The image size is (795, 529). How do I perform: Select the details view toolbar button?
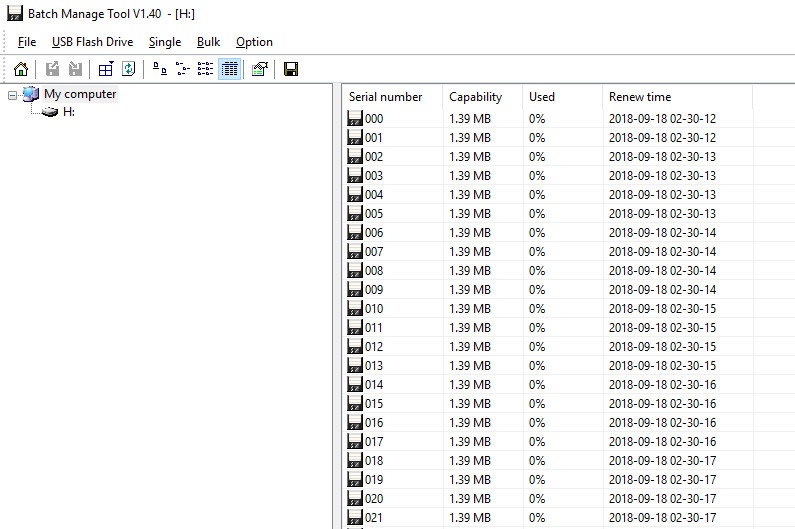[230, 69]
